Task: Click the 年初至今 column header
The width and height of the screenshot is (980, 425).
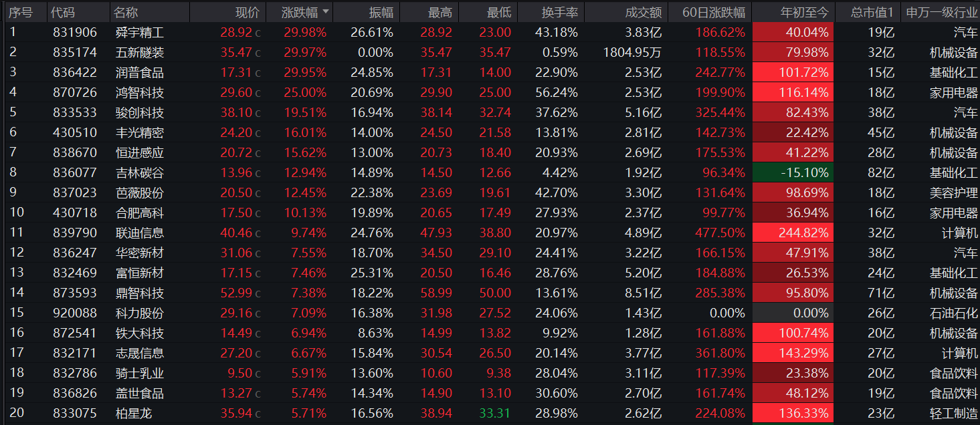Action: point(804,12)
